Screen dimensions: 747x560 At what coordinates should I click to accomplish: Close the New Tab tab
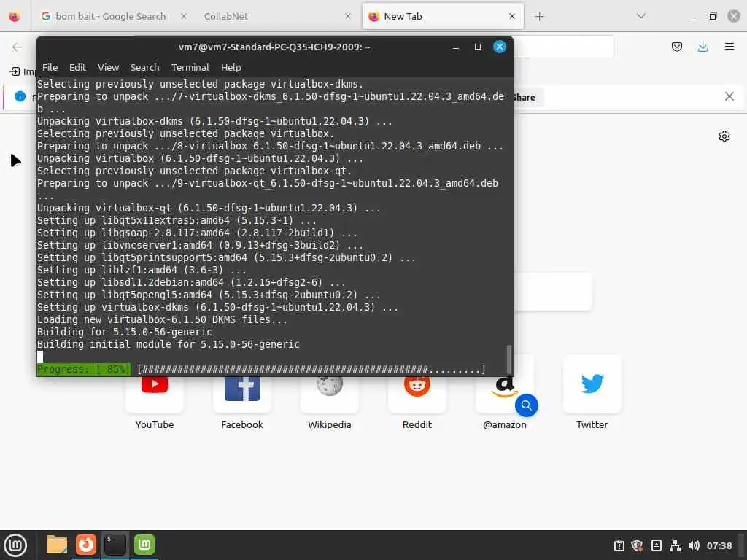(x=512, y=16)
